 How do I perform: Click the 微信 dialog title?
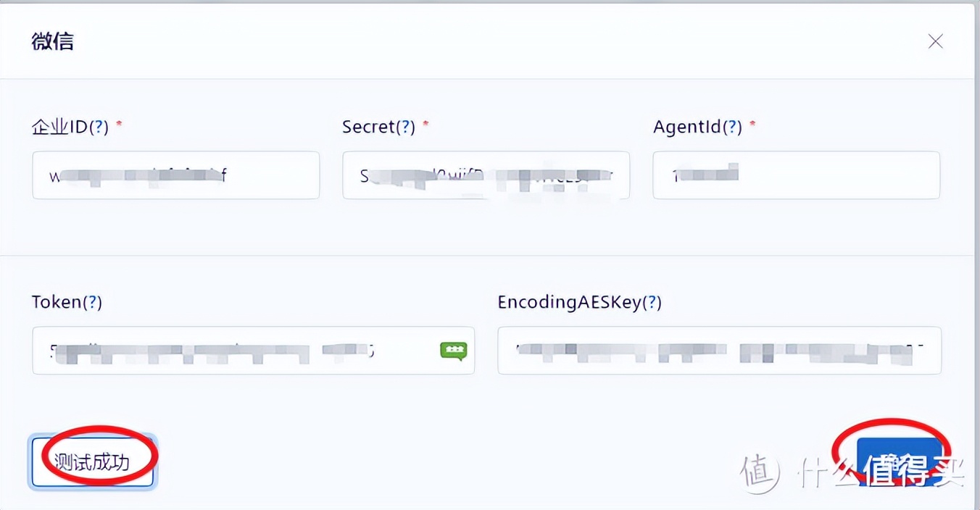tap(52, 41)
